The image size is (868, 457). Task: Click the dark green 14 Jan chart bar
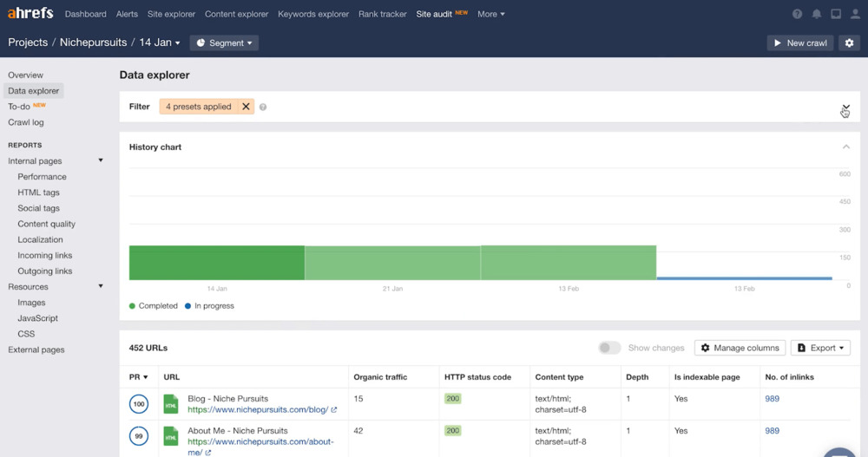[217, 263]
